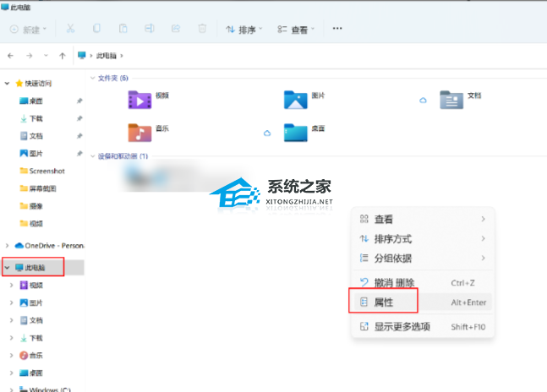The width and height of the screenshot is (547, 392).
Task: Click the Copy icon in toolbar
Action: [96, 29]
